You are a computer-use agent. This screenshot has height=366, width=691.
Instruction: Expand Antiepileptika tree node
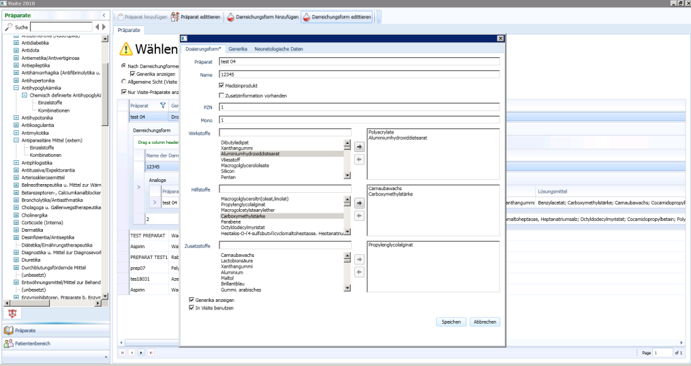click(x=16, y=65)
